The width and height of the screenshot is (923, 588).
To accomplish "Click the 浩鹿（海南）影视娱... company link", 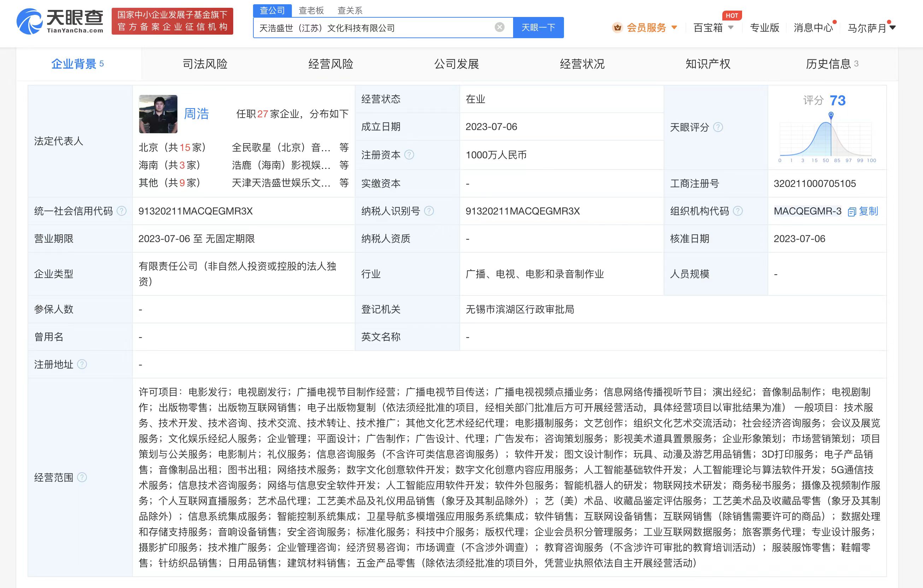I will (x=281, y=165).
